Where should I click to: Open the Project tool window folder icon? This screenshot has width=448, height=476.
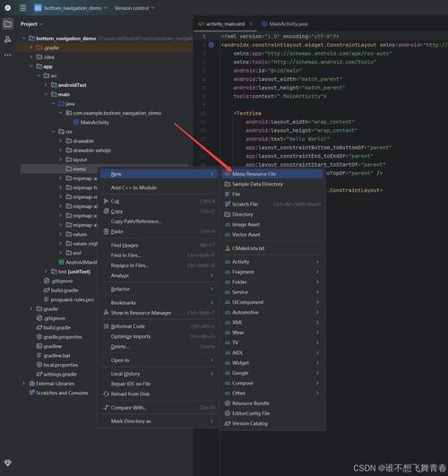click(x=8, y=23)
